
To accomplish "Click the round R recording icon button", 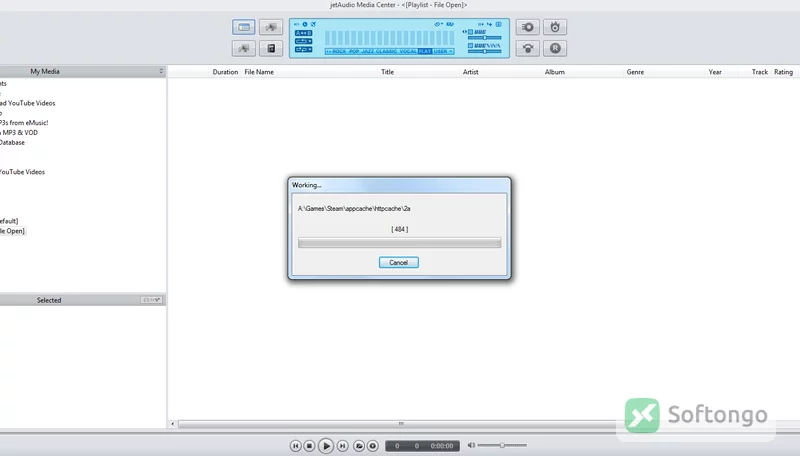I will pos(555,48).
